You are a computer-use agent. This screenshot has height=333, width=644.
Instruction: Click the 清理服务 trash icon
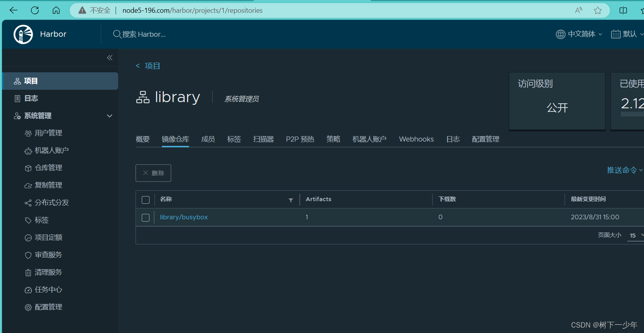click(28, 273)
